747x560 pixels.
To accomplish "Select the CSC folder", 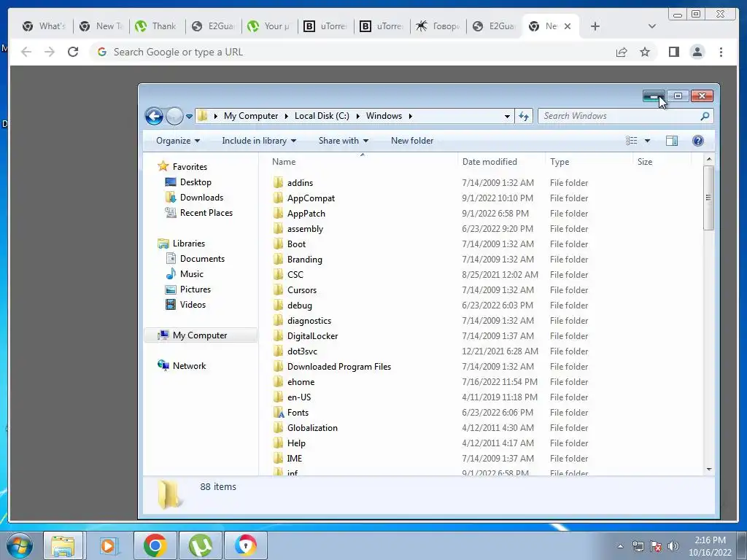I will point(295,275).
